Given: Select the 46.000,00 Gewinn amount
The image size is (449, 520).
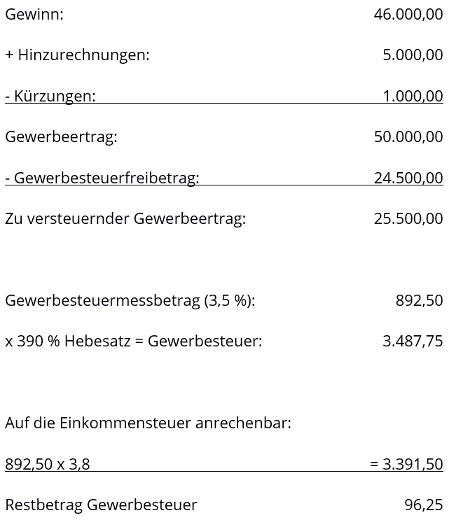Looking at the screenshot, I should pyautogui.click(x=408, y=14).
